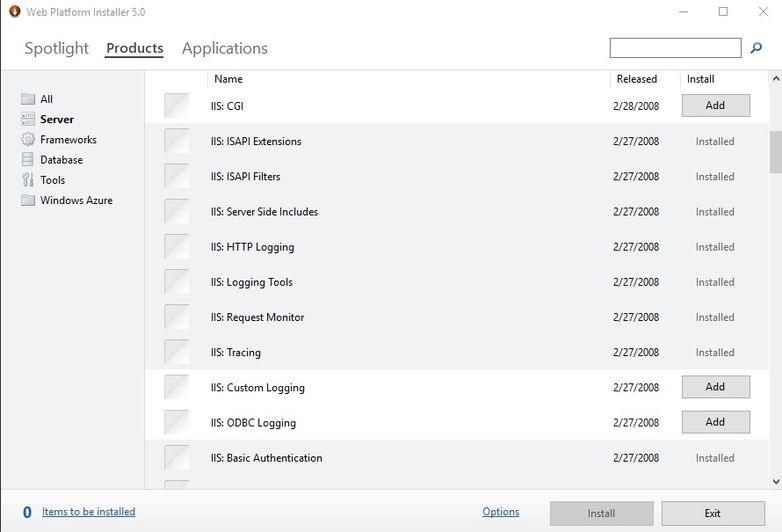Click the IIS: CGI product thumbnail
The height and width of the screenshot is (532, 782).
(x=177, y=106)
